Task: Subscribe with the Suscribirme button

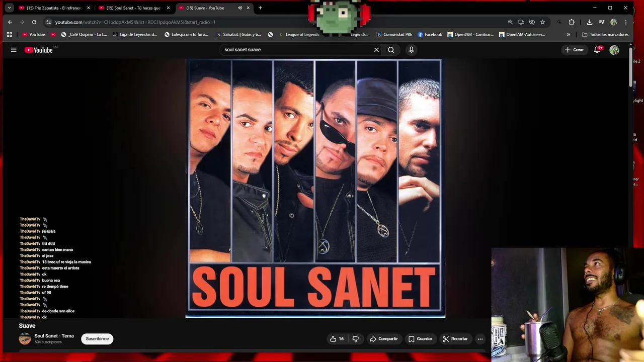Action: click(x=97, y=339)
